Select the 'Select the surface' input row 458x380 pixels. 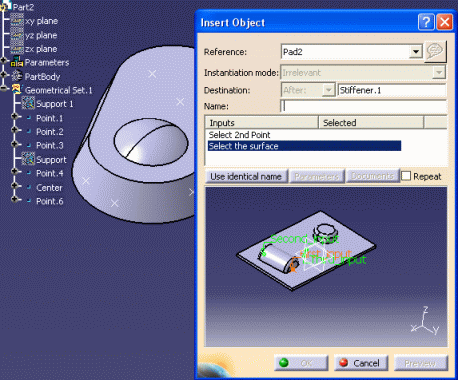click(304, 146)
